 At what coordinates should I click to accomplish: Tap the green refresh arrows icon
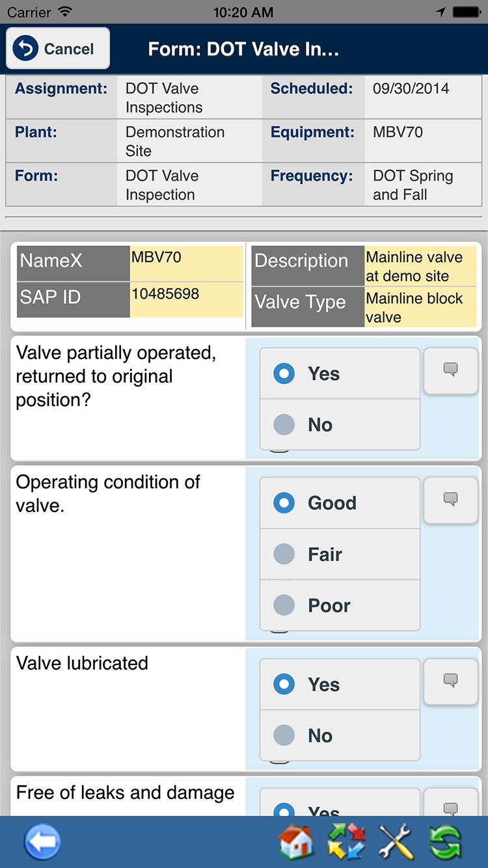pyautogui.click(x=446, y=842)
